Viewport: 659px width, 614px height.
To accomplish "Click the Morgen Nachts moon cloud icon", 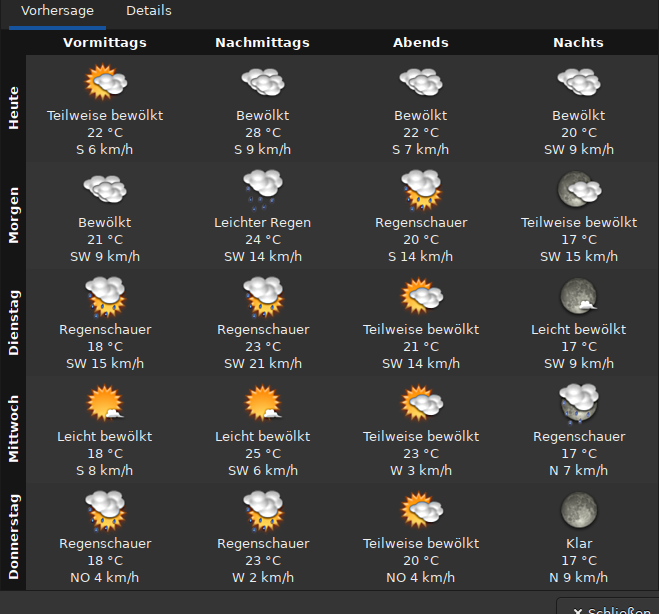I will coord(579,189).
